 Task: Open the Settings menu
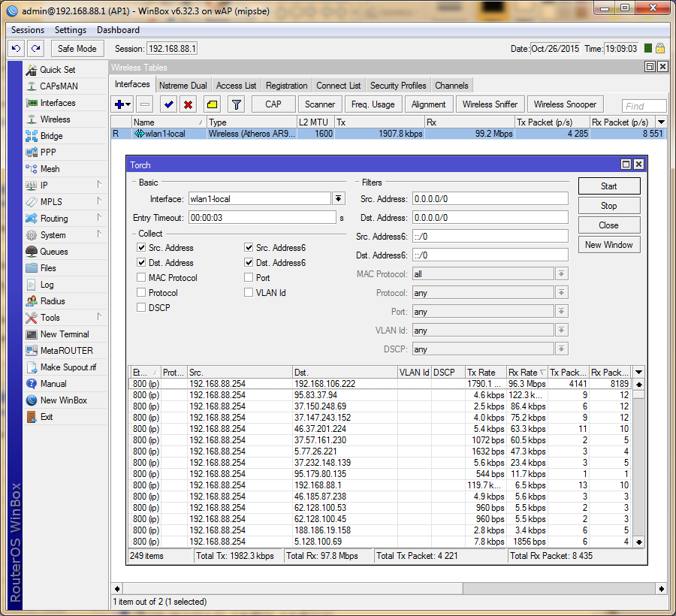point(71,30)
